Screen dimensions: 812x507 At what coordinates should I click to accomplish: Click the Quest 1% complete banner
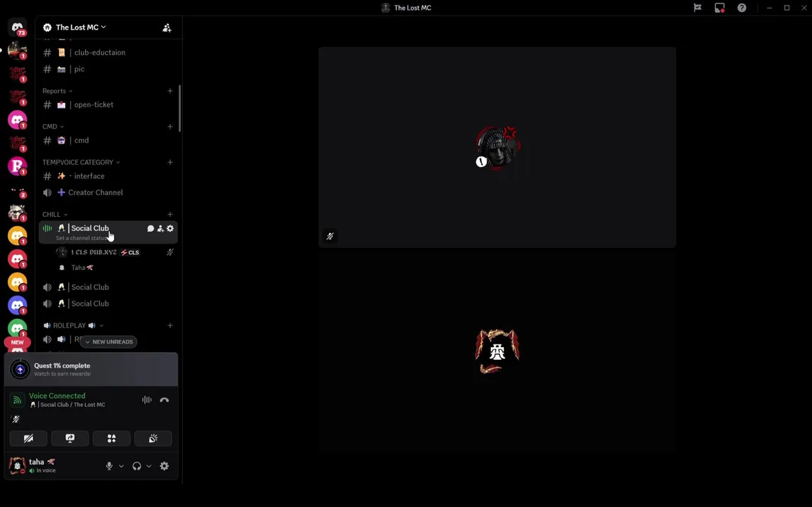(91, 369)
